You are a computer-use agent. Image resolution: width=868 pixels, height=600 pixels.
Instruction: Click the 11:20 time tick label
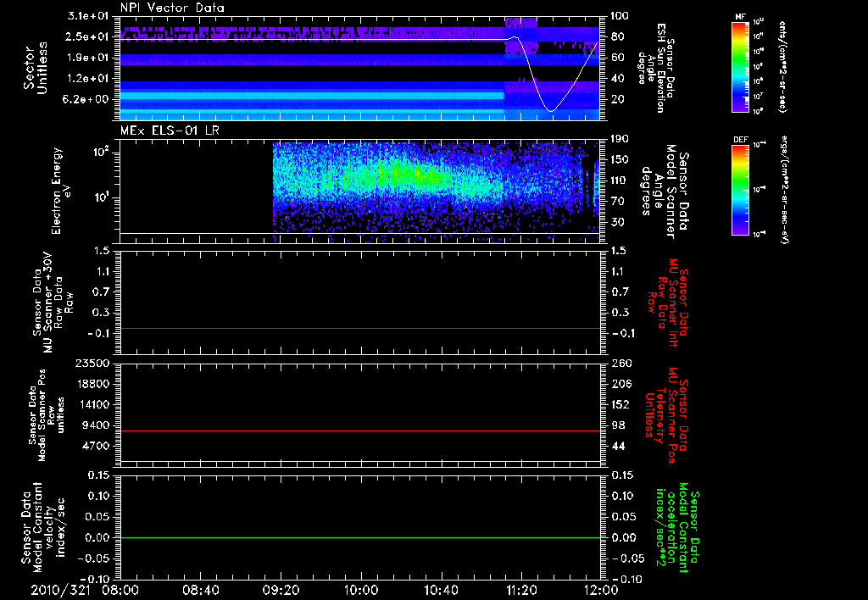[521, 590]
